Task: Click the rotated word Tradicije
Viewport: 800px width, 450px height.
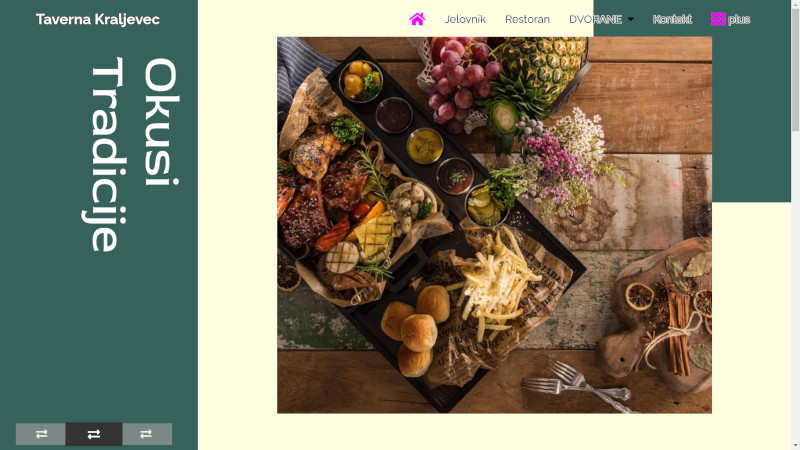Action: 104,154
